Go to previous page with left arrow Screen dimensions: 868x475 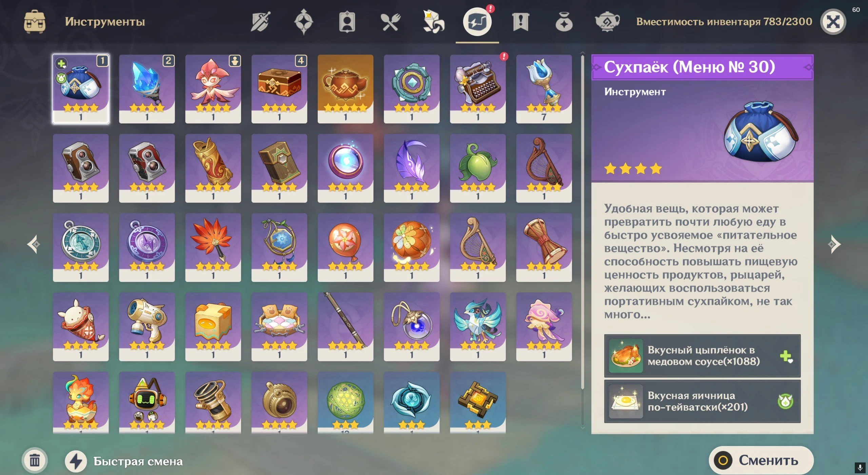point(34,244)
